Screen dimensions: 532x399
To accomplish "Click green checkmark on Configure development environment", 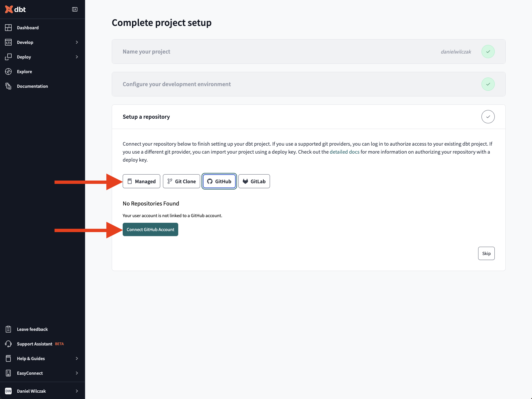I will click(488, 84).
